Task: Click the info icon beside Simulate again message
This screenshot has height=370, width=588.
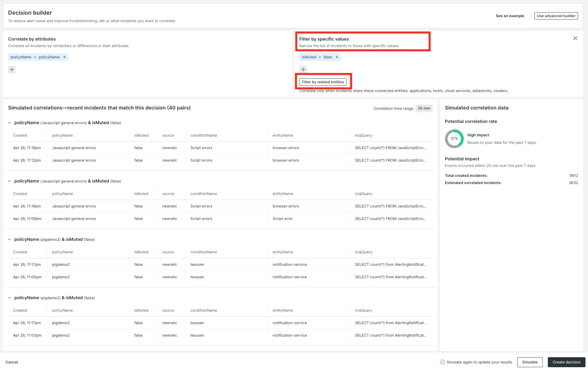Action: [442, 362]
